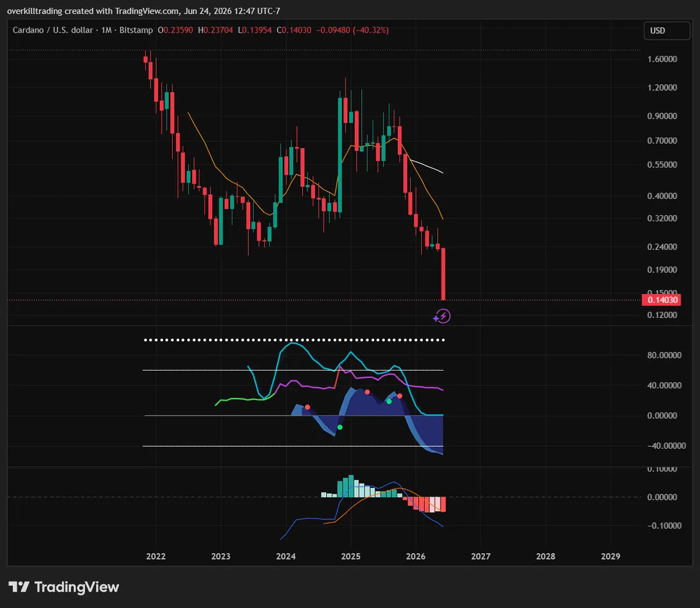
Task: Click the 0.40000 price axis label
Action: (662, 195)
